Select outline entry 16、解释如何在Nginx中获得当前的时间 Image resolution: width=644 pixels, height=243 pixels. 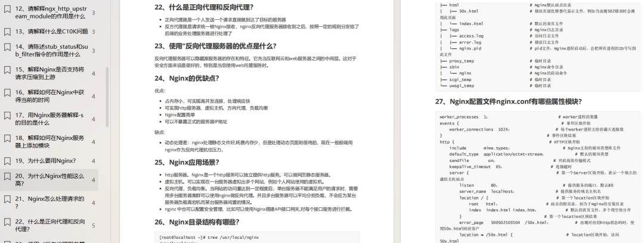[x=49, y=96]
